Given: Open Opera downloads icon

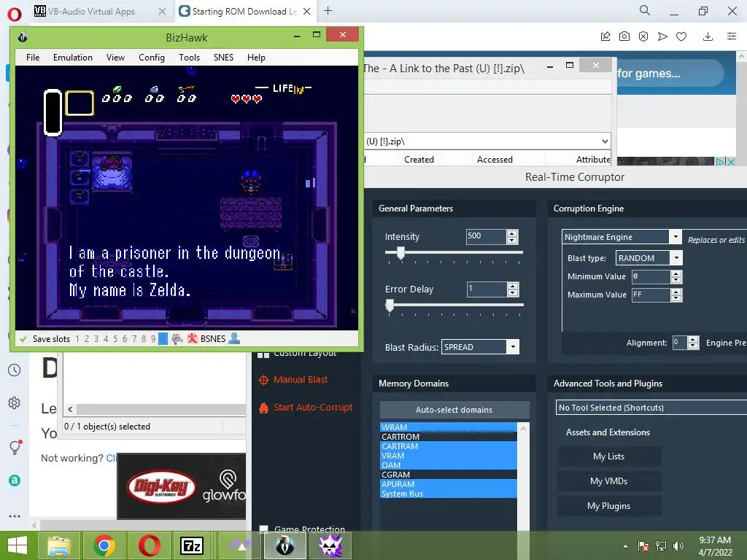Looking at the screenshot, I should pyautogui.click(x=708, y=36).
